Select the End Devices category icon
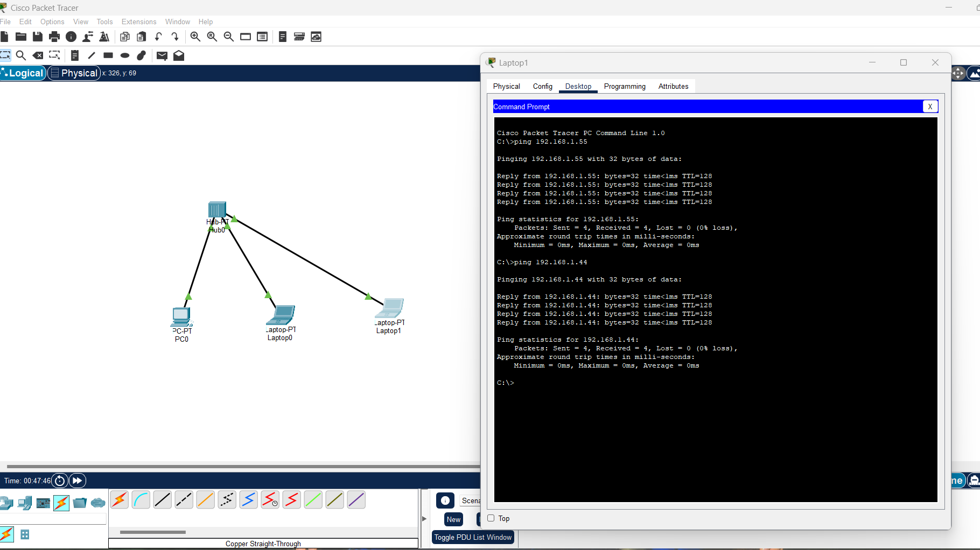This screenshot has height=550, width=980. click(25, 503)
